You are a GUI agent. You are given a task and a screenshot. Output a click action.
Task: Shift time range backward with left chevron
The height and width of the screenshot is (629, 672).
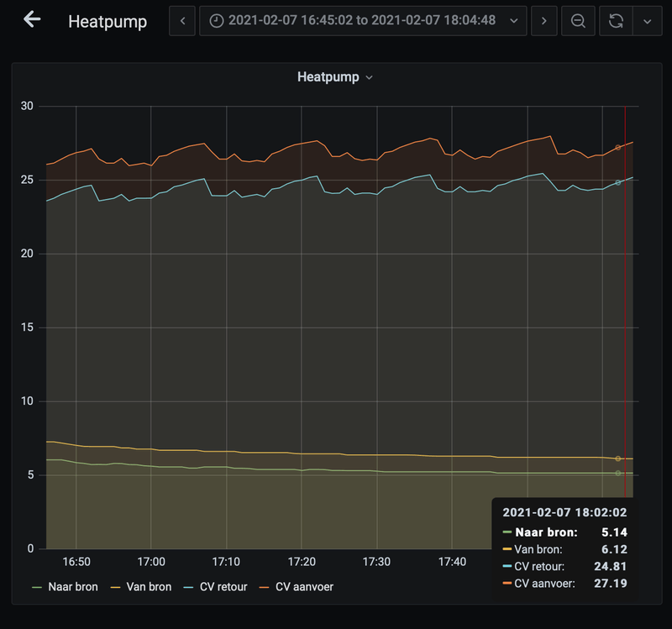[x=182, y=21]
